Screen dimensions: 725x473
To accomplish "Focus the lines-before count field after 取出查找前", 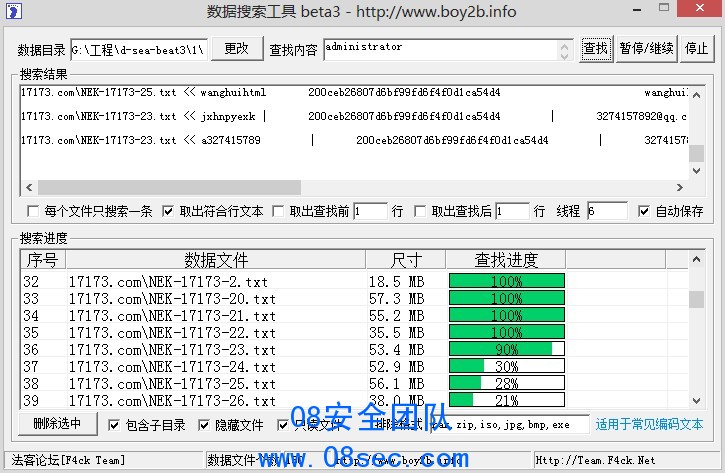I will tap(370, 211).
